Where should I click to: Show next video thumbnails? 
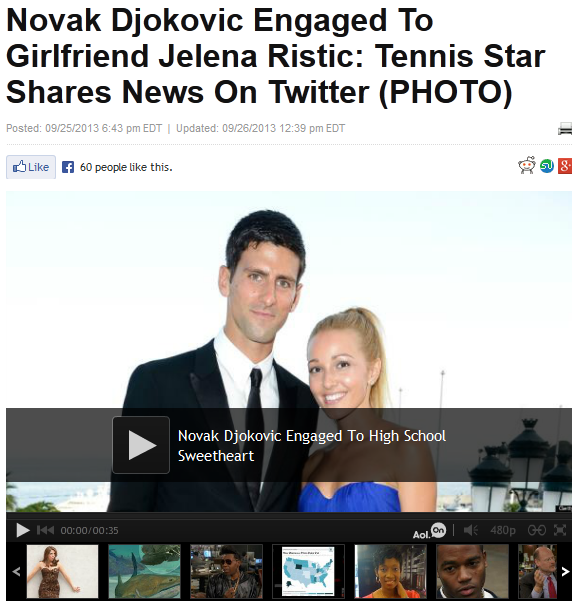(565, 572)
